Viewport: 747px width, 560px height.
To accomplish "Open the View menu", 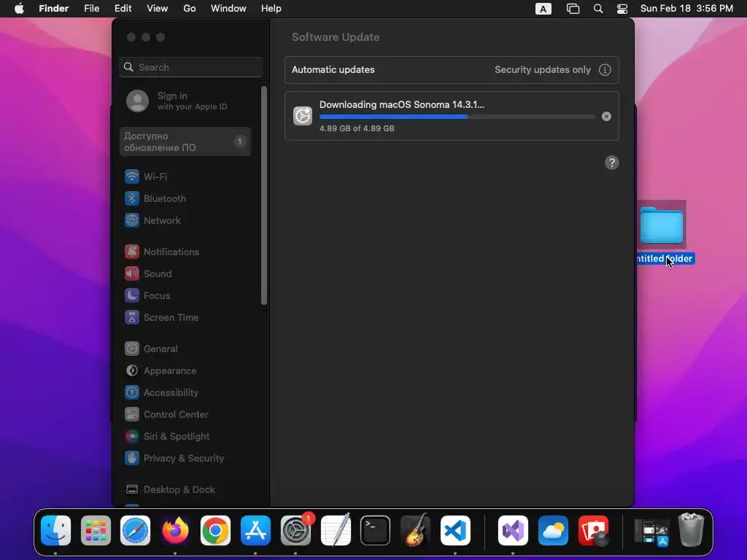I will tap(158, 9).
